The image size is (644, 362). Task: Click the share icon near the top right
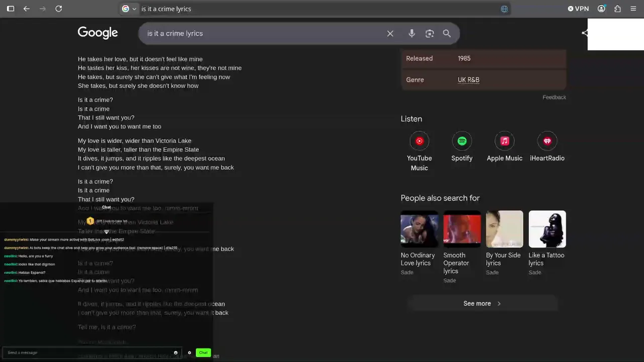point(584,33)
